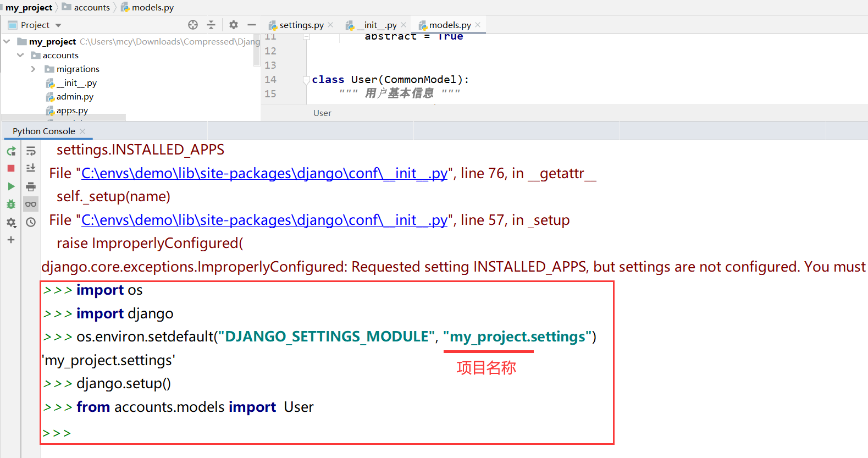Screen dimensions: 868x458
Task: Close the models.py editor tab
Action: [478, 25]
